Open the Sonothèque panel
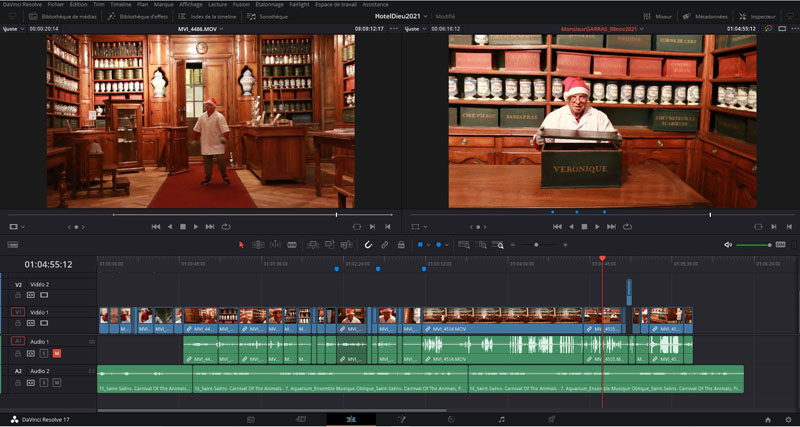 (268, 16)
